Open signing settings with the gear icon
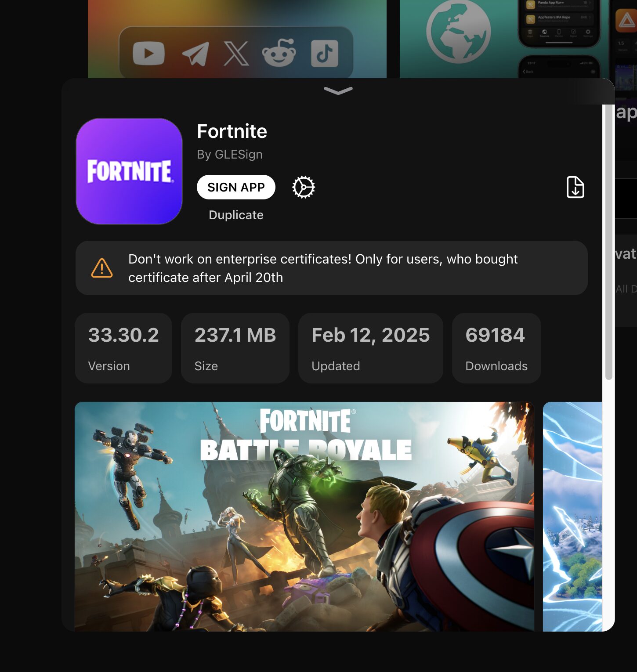637x672 pixels. [x=303, y=187]
